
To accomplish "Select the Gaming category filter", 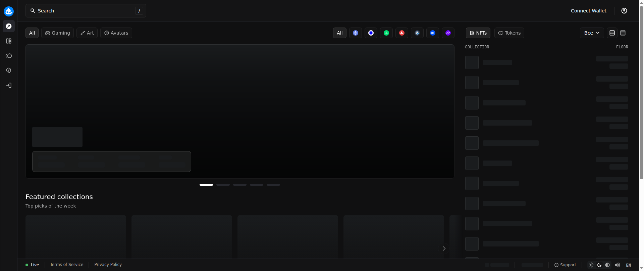I will coord(57,33).
